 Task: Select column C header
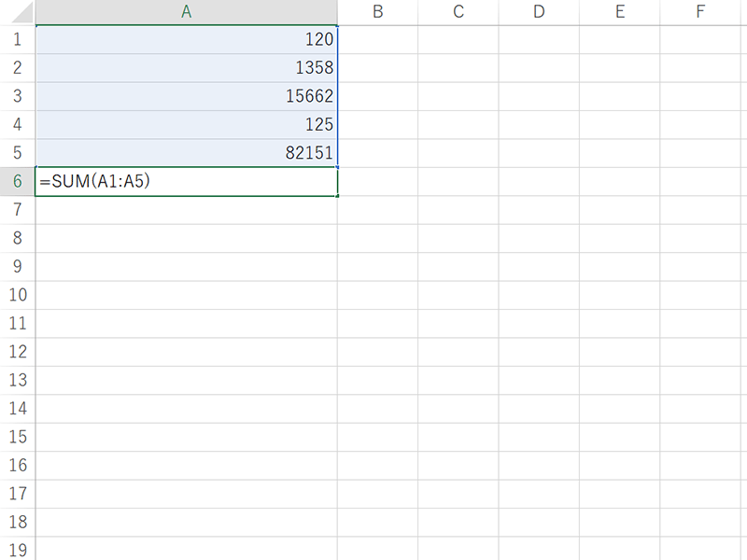(458, 12)
